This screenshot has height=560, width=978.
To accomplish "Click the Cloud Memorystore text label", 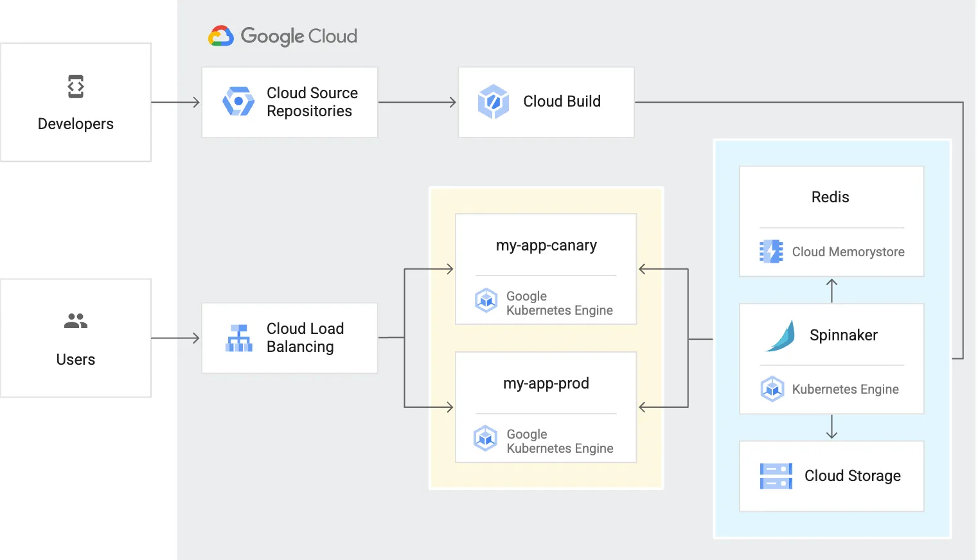I will (x=848, y=252).
